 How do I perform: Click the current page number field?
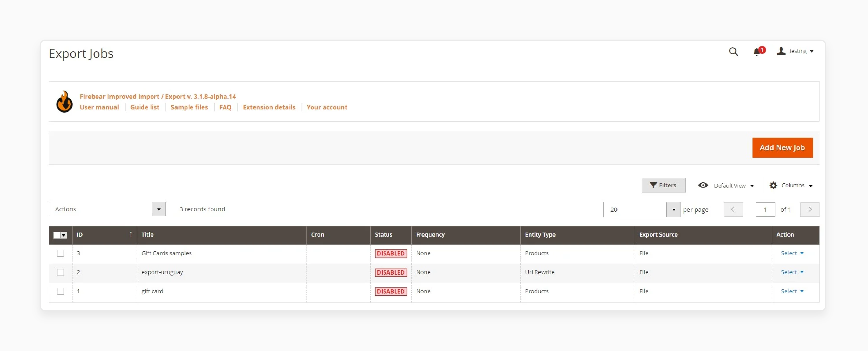[765, 209]
